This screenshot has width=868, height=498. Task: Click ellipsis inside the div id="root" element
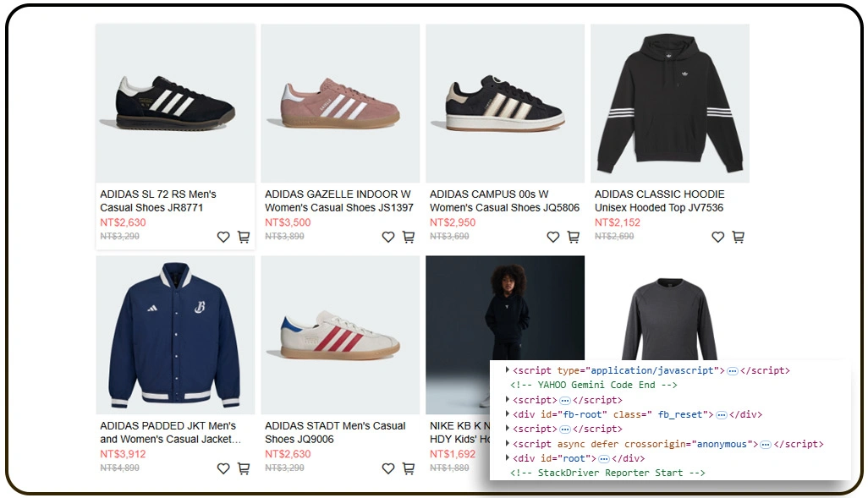coord(604,458)
